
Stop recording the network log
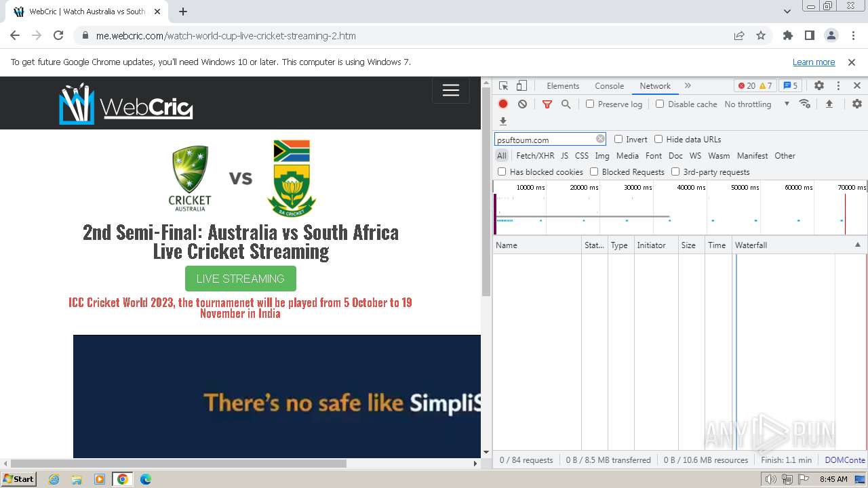click(x=503, y=104)
